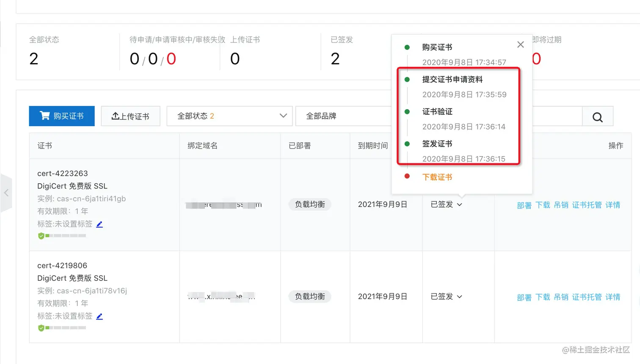Click 证书托管 for cert-4223263
Screen dimensions: 640x364
[x=587, y=205]
